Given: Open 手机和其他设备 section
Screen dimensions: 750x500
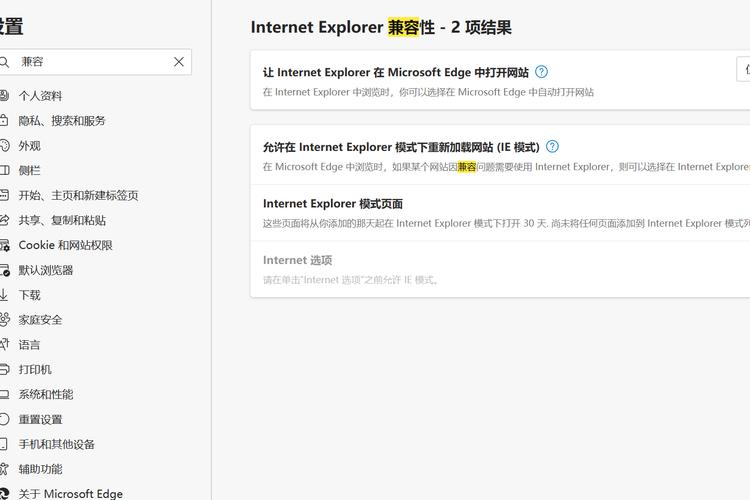Looking at the screenshot, I should click(x=56, y=444).
